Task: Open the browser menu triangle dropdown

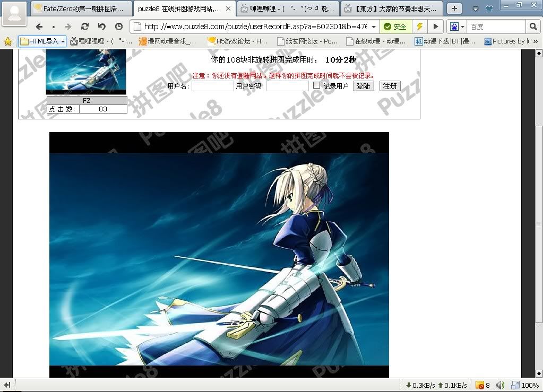Action: coord(476,8)
